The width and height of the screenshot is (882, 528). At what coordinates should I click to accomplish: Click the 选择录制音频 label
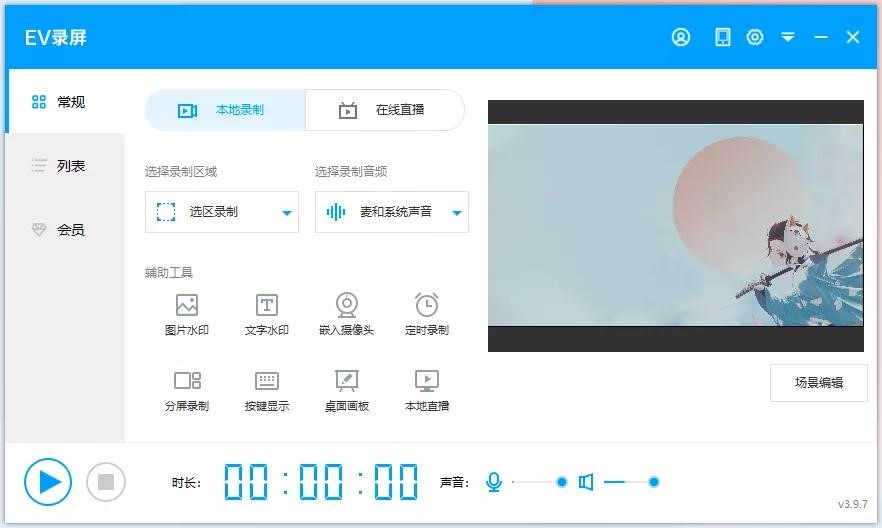point(350,172)
